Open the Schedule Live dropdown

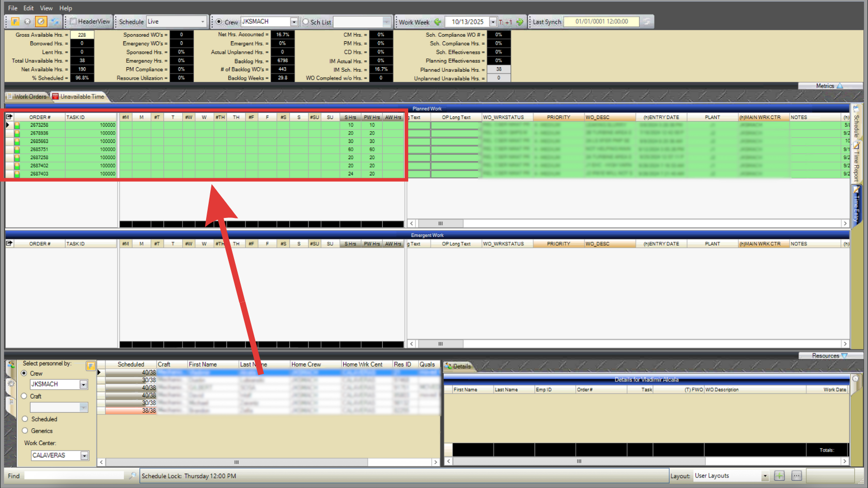point(203,22)
